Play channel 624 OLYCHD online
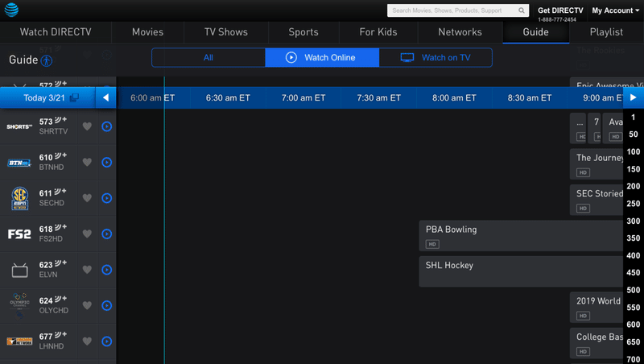 click(107, 306)
